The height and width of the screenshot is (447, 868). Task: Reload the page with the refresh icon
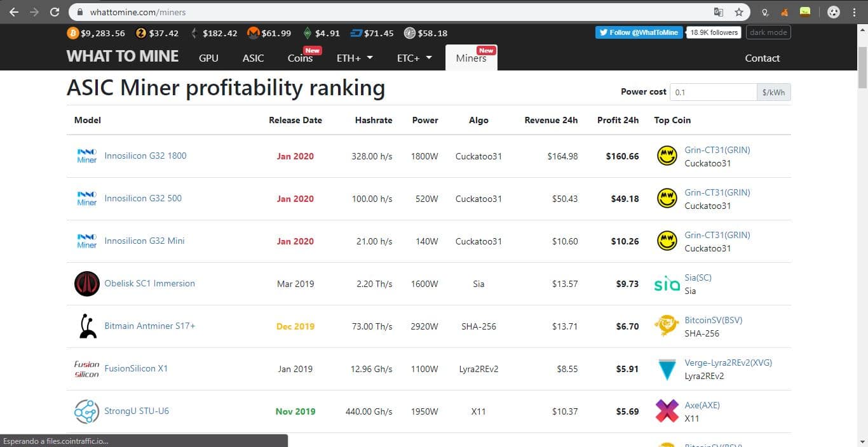point(55,11)
